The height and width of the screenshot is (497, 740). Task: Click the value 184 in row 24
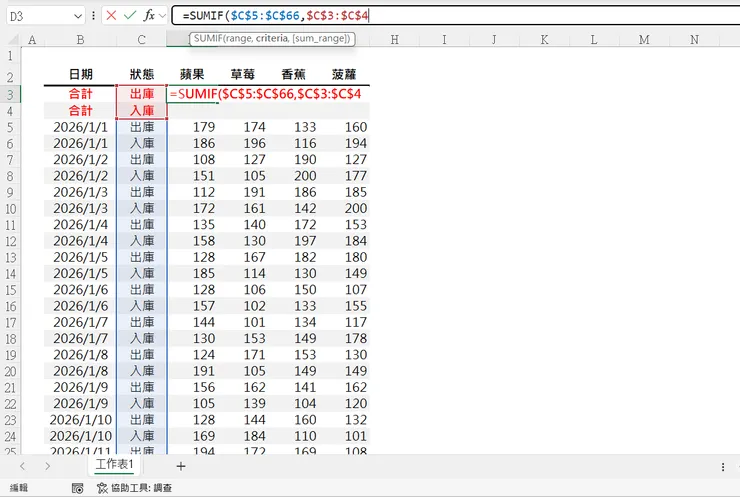point(243,436)
